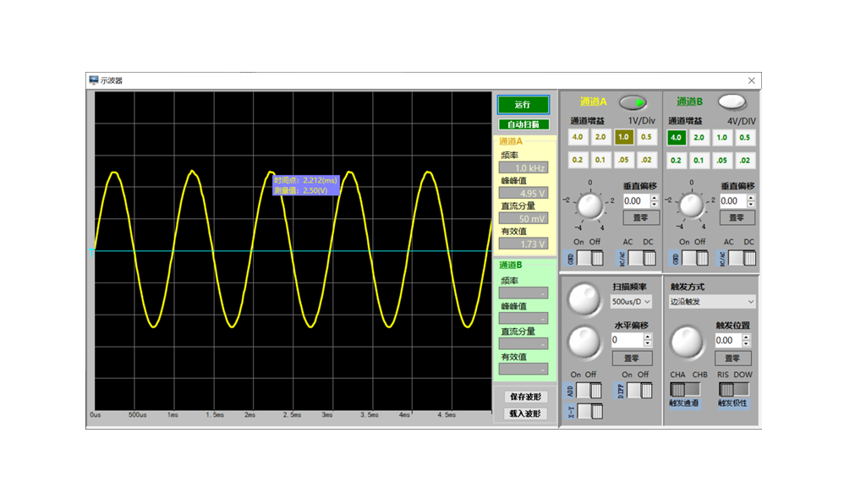The image size is (866, 504).
Task: Select Channel A gain 0.5
Action: pos(646,137)
